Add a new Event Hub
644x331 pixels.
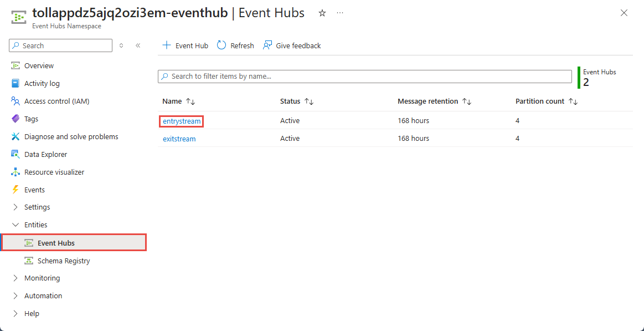186,45
